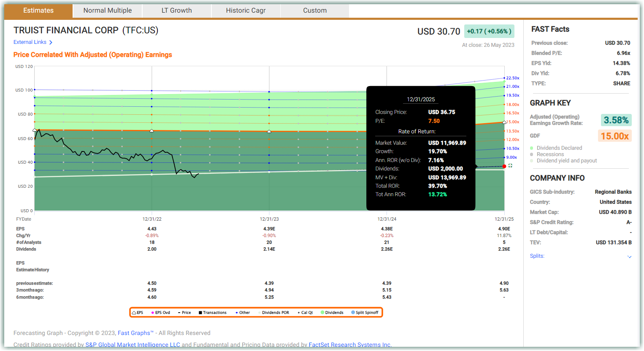Expand External Links arrow
Image resolution: width=644 pixels, height=351 pixels.
pos(51,42)
